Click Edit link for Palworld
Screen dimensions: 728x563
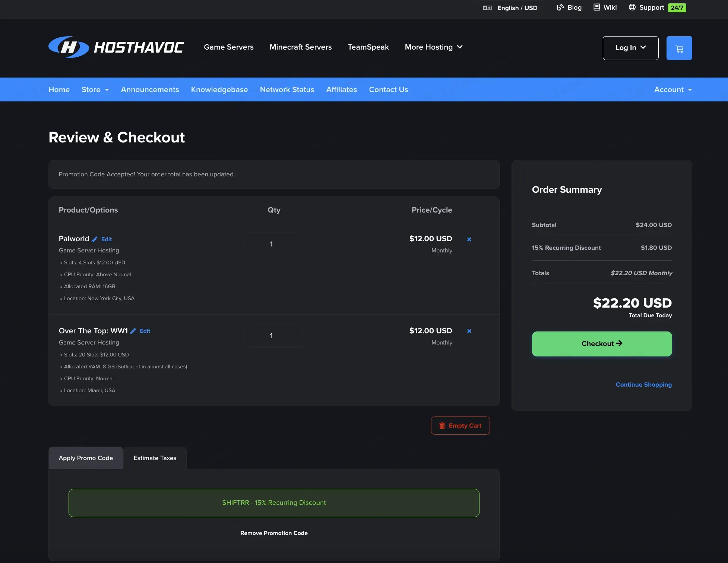pyautogui.click(x=107, y=239)
